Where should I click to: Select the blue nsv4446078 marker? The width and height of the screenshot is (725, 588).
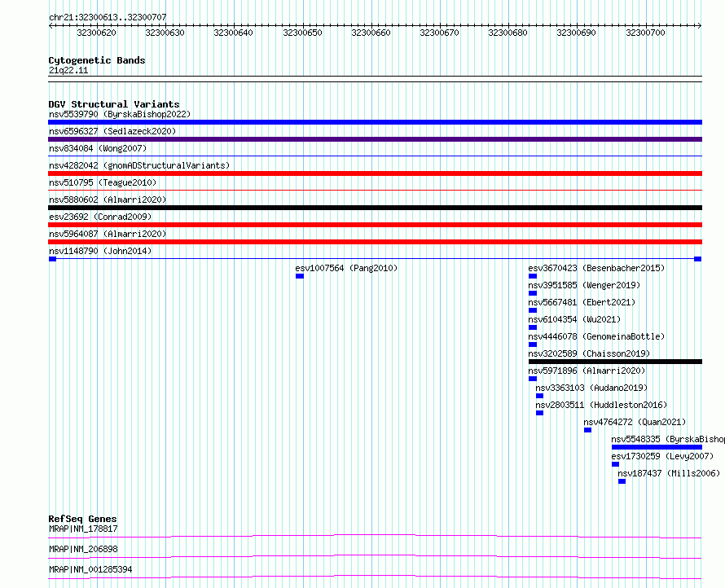coord(533,344)
